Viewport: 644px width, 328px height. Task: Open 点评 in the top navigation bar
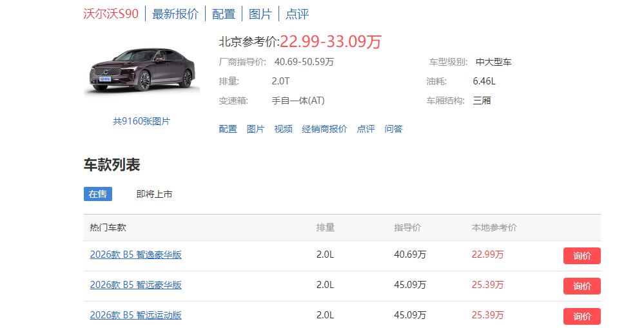pos(297,14)
